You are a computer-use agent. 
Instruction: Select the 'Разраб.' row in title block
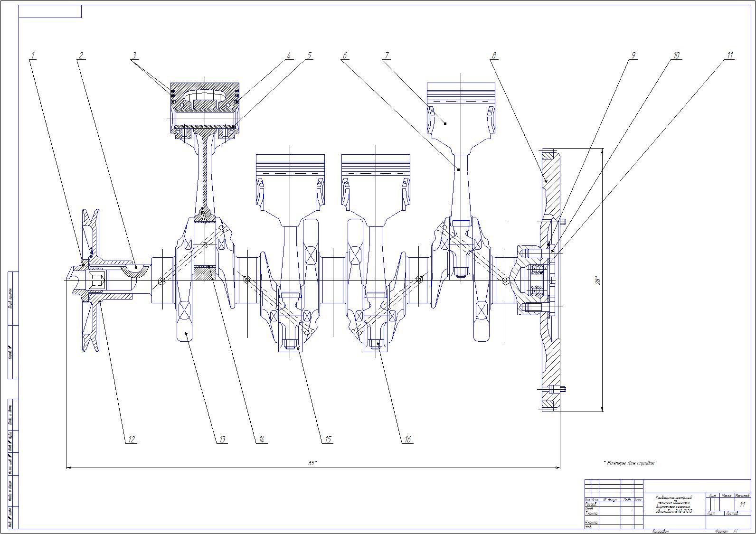click(x=591, y=504)
